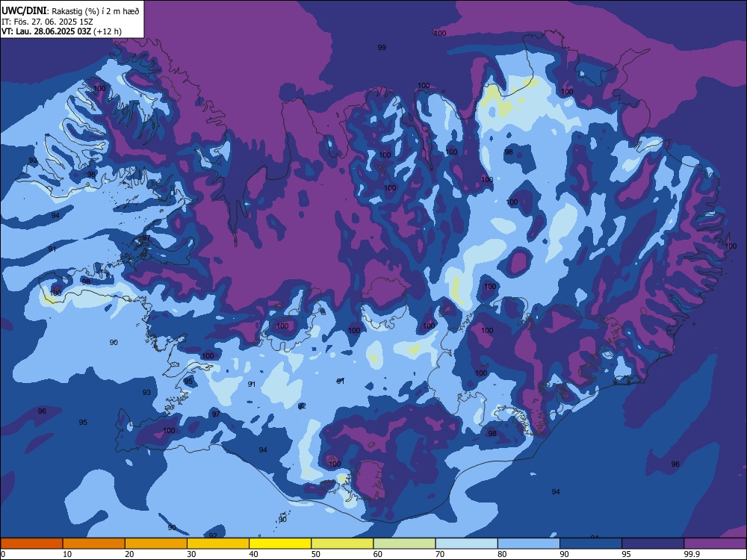Click the '99' humidity value on the map
The image size is (747, 560).
coord(382,48)
